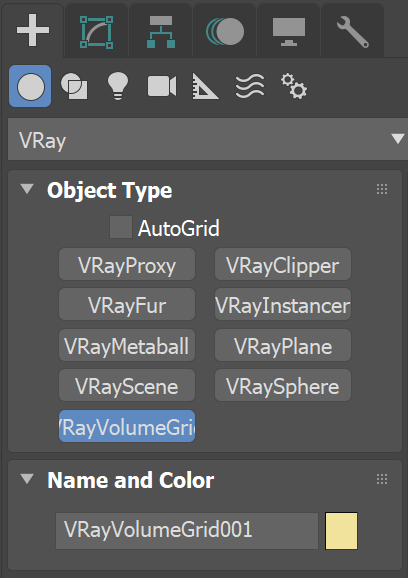Select the Geometry category icon
This screenshot has height=578, width=408.
point(30,86)
